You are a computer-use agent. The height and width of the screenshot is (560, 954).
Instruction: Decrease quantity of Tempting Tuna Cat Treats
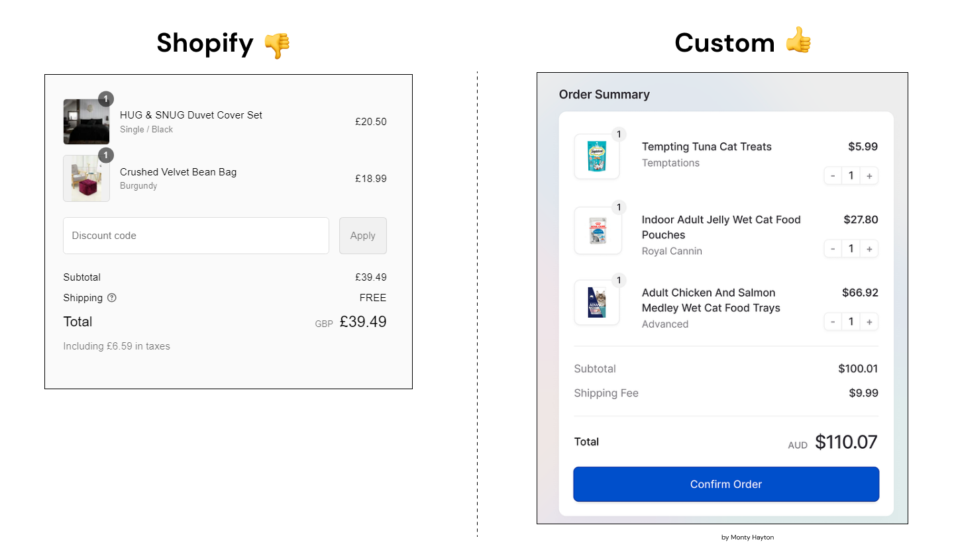tap(833, 175)
